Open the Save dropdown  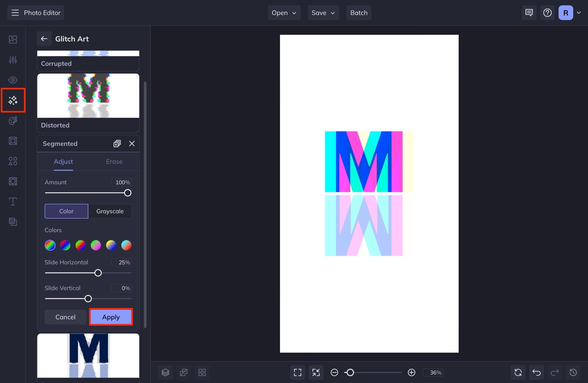(x=323, y=13)
